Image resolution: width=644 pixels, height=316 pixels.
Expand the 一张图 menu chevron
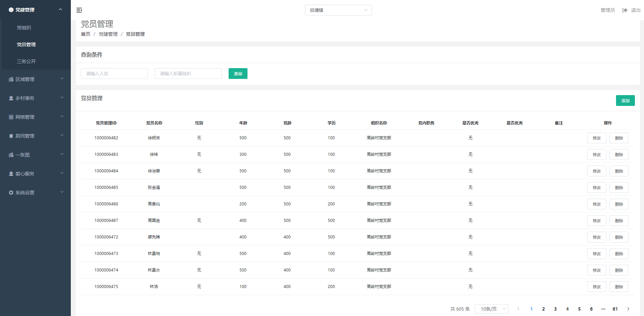[x=62, y=154]
